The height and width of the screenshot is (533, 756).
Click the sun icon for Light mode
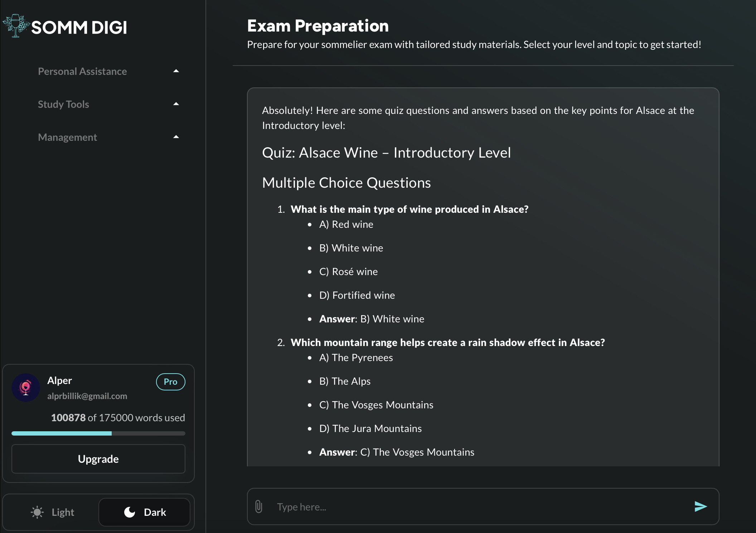pyautogui.click(x=37, y=512)
